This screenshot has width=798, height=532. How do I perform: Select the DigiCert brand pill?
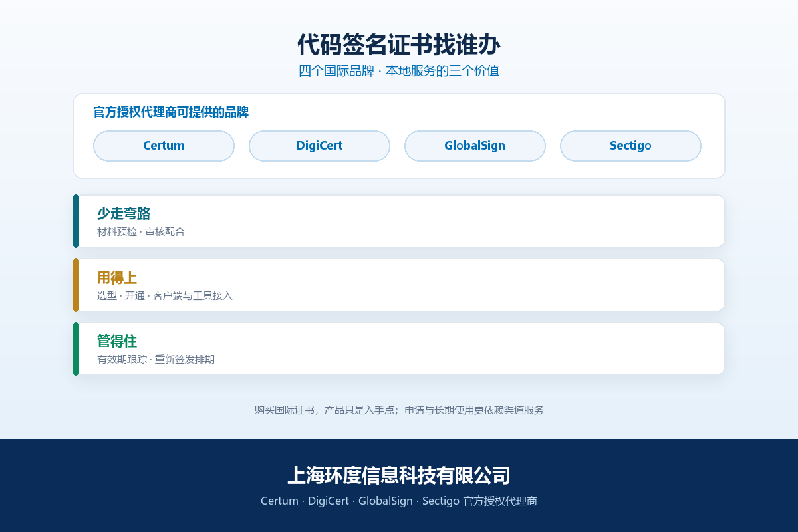319,146
